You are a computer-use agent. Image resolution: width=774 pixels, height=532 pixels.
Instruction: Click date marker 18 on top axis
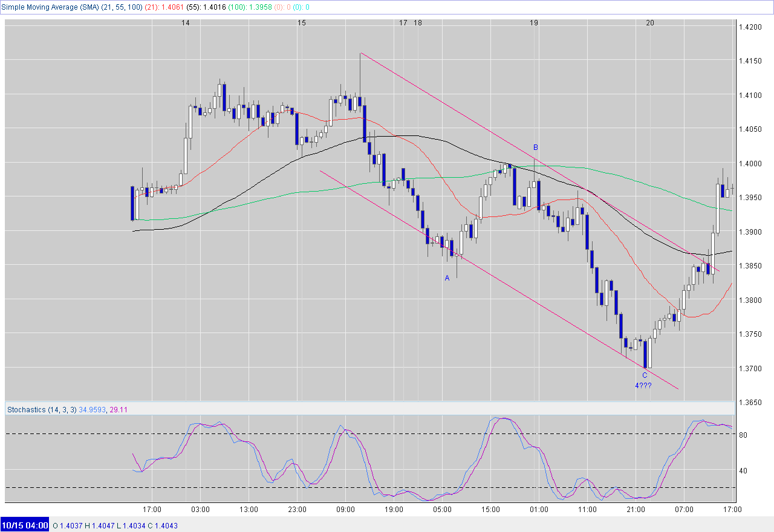coord(418,22)
